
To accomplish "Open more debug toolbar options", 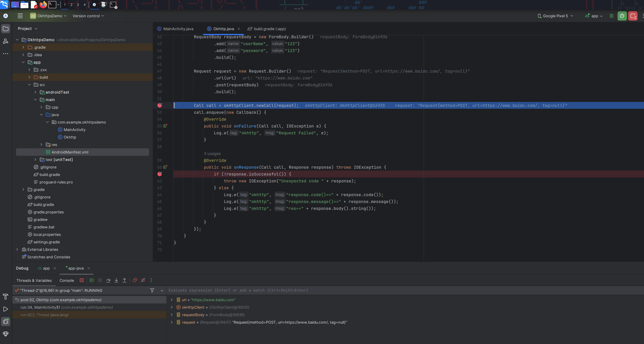I will pos(151,280).
